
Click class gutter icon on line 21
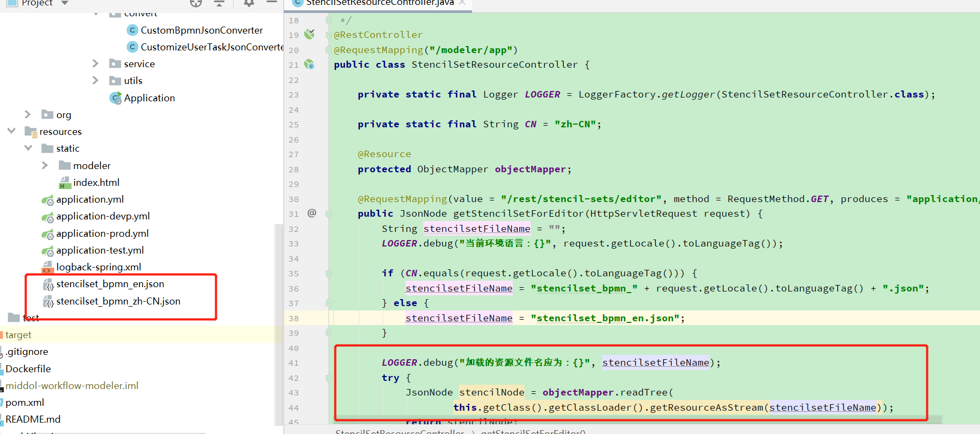click(x=310, y=64)
